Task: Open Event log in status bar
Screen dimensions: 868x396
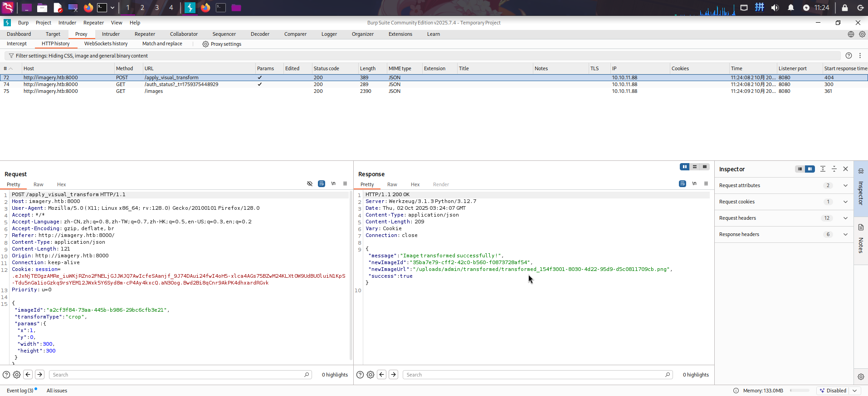Action: click(20, 391)
